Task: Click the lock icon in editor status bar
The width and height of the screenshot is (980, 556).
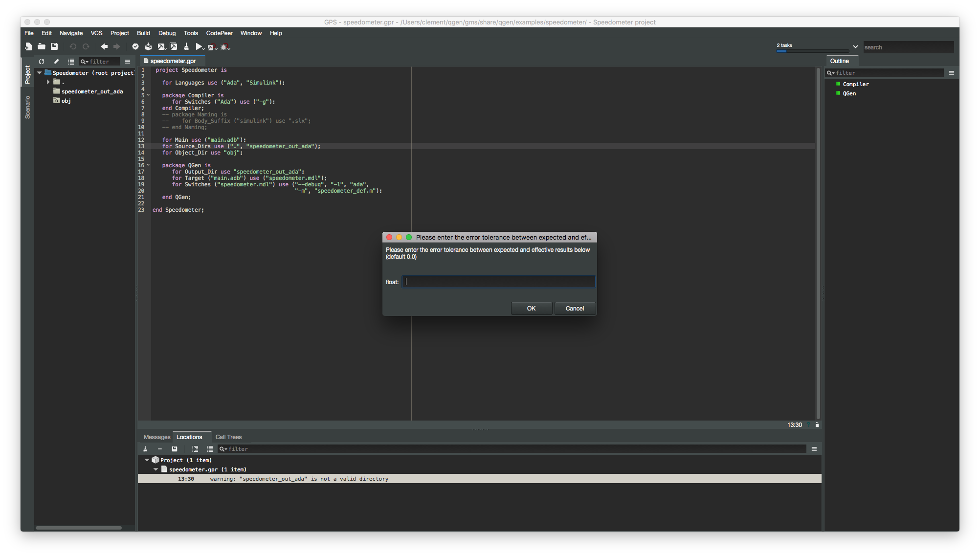Action: click(x=817, y=424)
